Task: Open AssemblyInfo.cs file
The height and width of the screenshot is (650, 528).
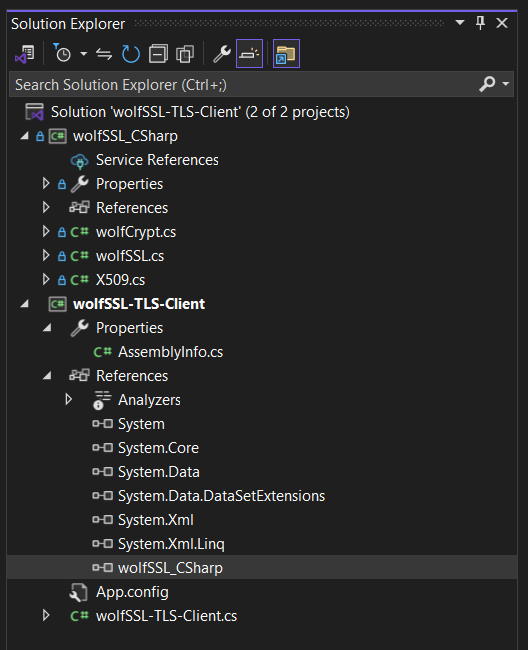Action: tap(170, 352)
